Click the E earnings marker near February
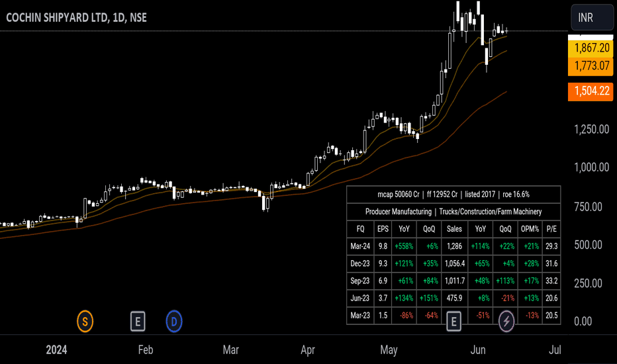Image resolution: width=617 pixels, height=364 pixels. coord(138,322)
